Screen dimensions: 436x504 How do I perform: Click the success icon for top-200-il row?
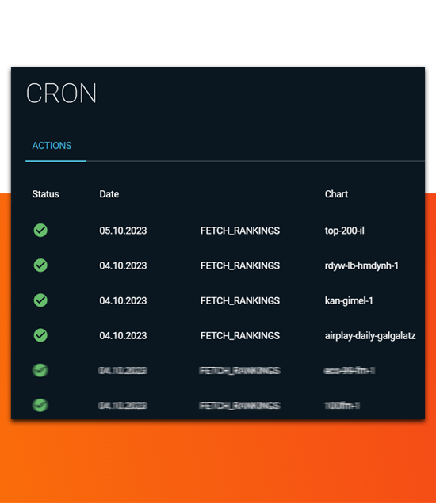(40, 231)
